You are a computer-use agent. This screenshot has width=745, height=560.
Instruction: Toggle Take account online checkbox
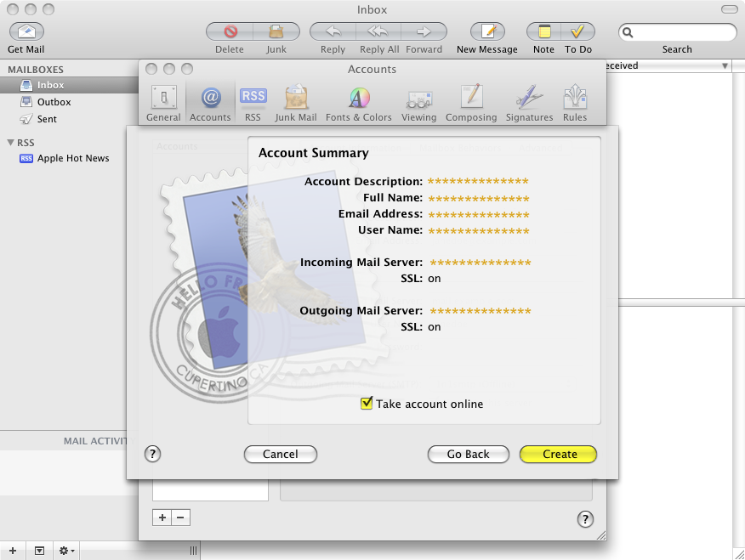pyautogui.click(x=367, y=404)
